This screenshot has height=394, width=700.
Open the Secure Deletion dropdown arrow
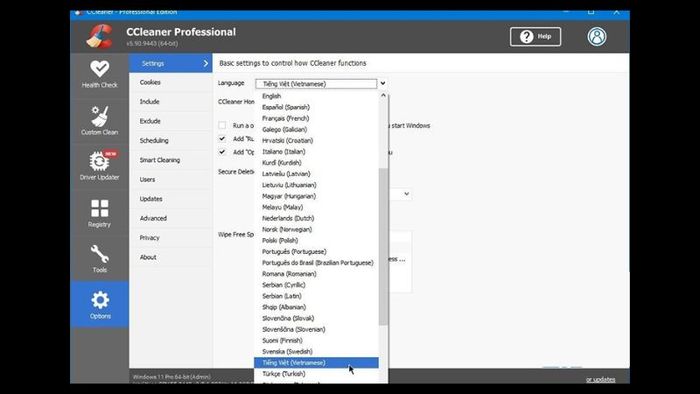(x=406, y=194)
